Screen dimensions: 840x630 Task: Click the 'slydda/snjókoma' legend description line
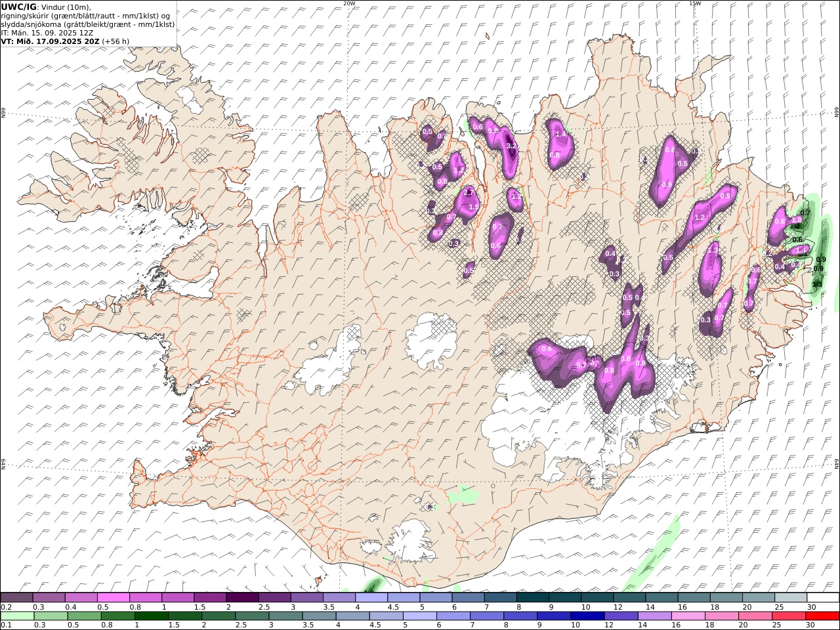[88, 24]
